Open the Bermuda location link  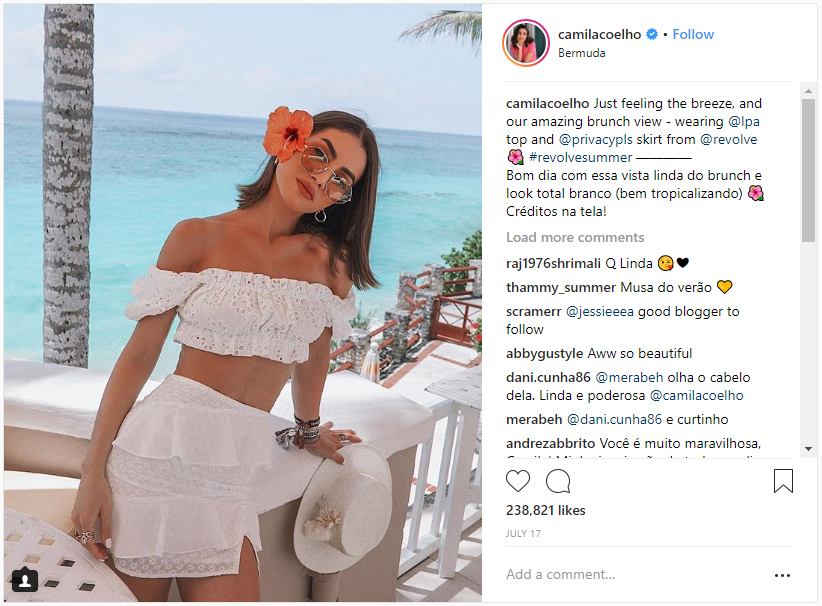[581, 53]
